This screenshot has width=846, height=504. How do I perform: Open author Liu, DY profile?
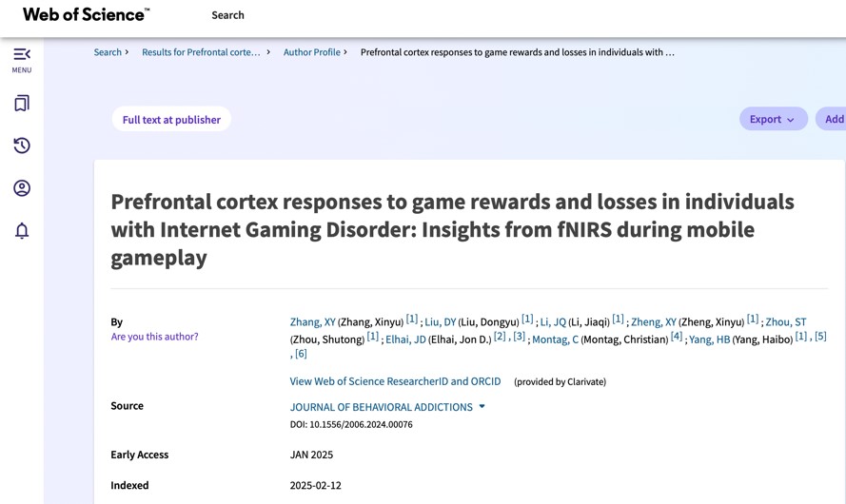tap(441, 322)
